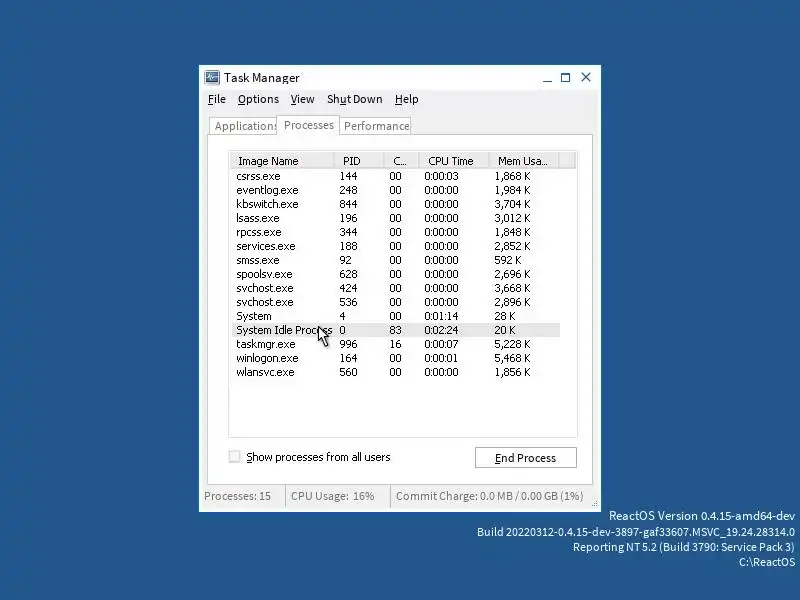Select the eventlog.exe process row

click(x=395, y=190)
